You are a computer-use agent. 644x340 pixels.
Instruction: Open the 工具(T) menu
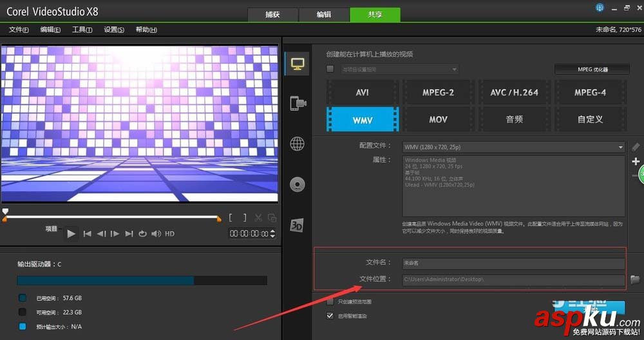(82, 30)
